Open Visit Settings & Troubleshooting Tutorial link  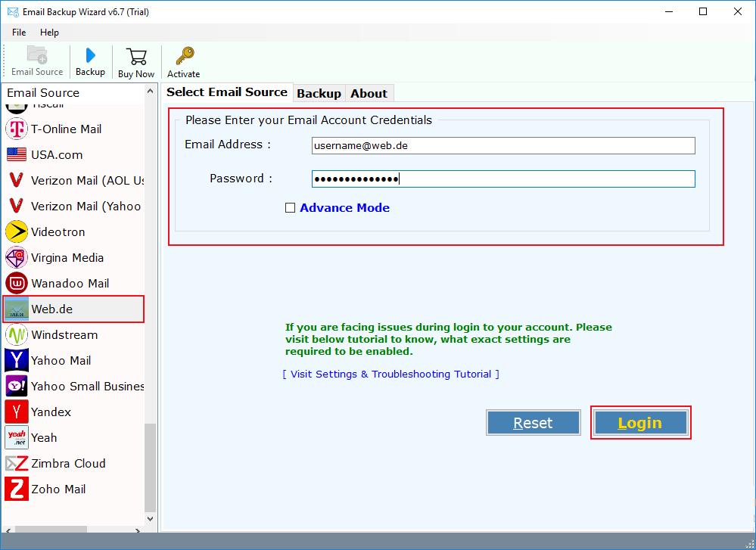pos(391,374)
